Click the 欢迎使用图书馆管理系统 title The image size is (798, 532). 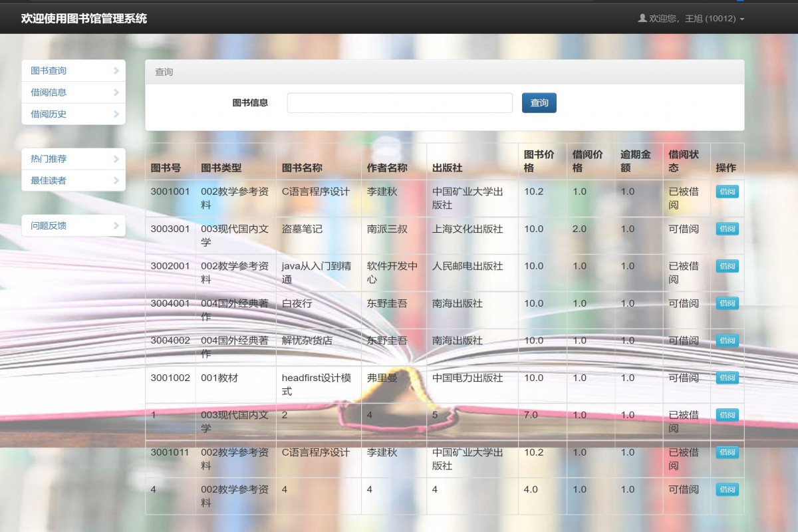point(83,19)
